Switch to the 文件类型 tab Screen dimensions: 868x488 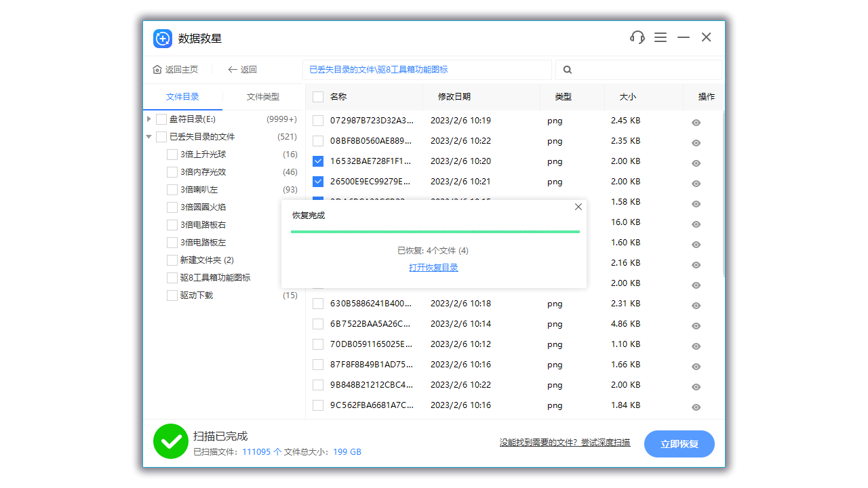click(x=263, y=96)
